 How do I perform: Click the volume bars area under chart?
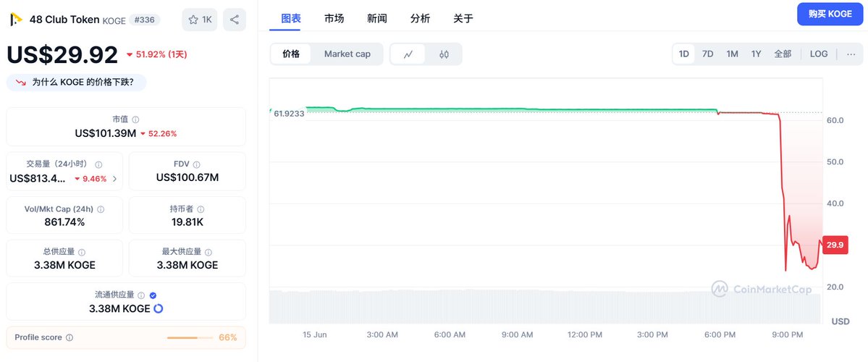[545, 307]
